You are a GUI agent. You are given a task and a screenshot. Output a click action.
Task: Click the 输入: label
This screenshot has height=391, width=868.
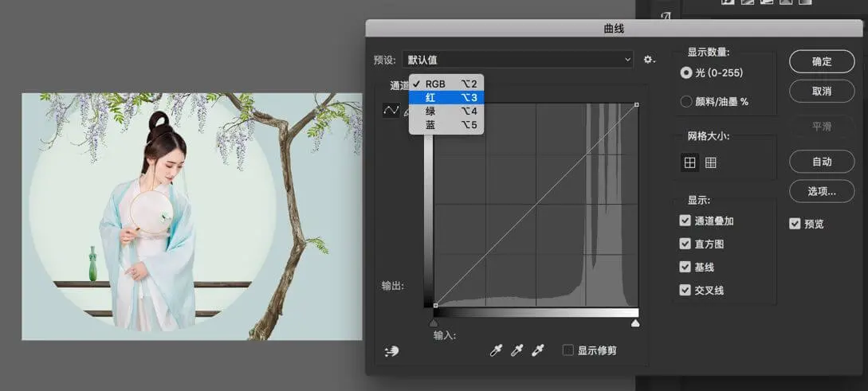445,335
